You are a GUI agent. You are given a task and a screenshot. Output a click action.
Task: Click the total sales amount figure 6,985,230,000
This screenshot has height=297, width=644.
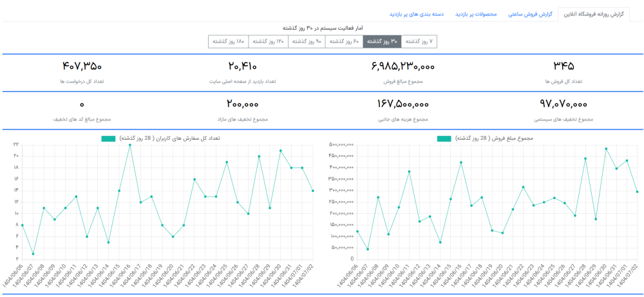[402, 66]
